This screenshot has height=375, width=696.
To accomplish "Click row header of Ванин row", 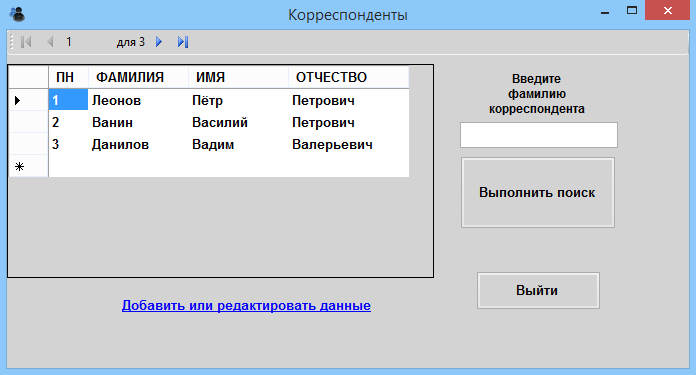I will [28, 122].
